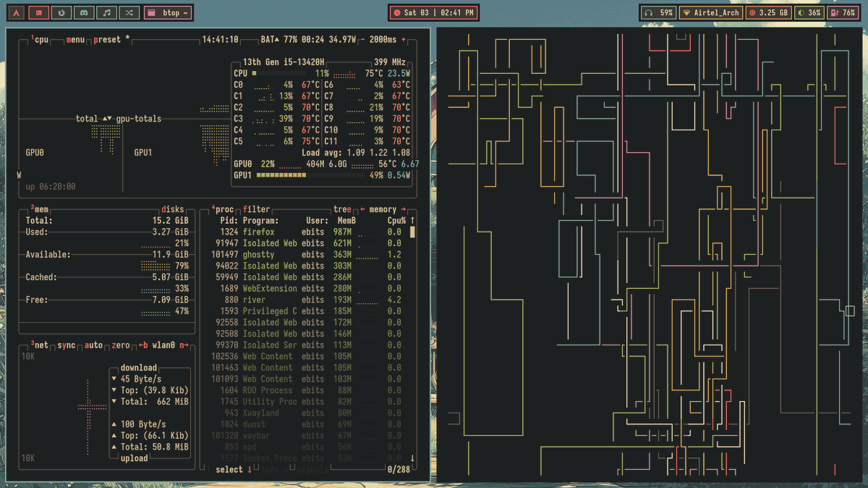This screenshot has height=488, width=868.
Task: Select the ghostty process row
Action: 310,254
